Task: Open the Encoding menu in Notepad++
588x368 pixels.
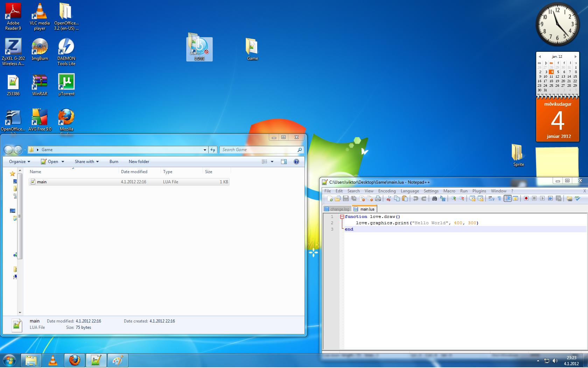Action: 387,191
